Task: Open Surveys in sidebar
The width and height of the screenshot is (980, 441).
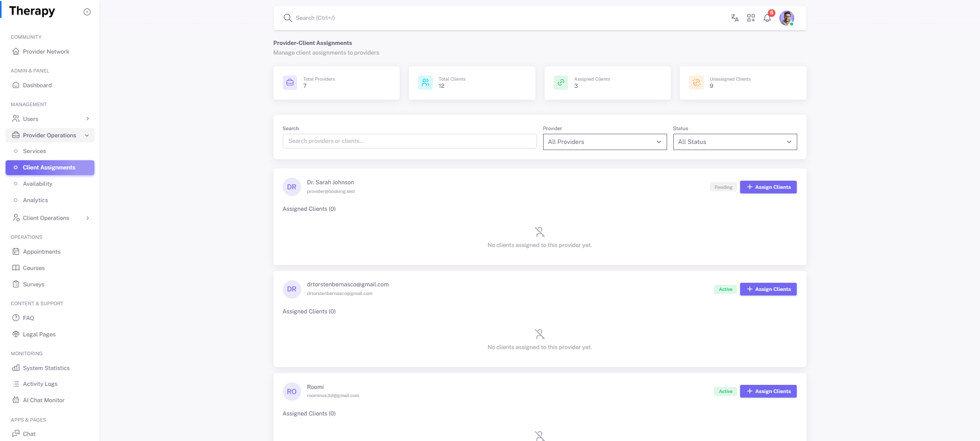Action: tap(50, 284)
